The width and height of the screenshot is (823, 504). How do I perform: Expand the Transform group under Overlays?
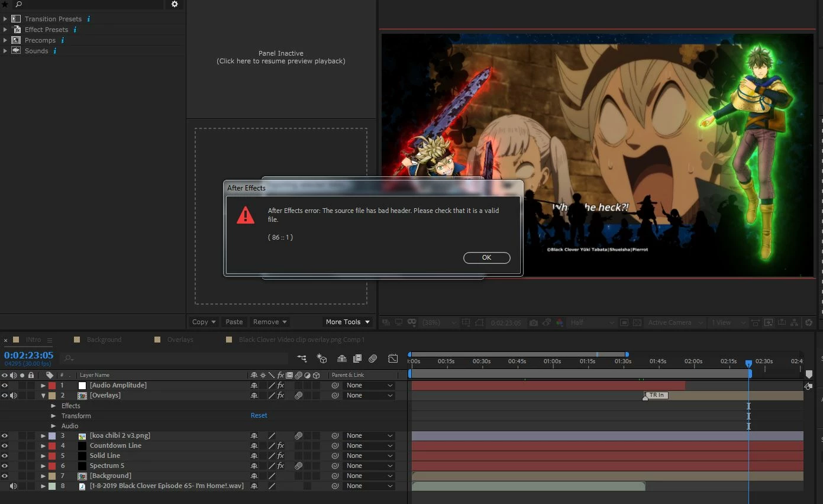(x=53, y=415)
